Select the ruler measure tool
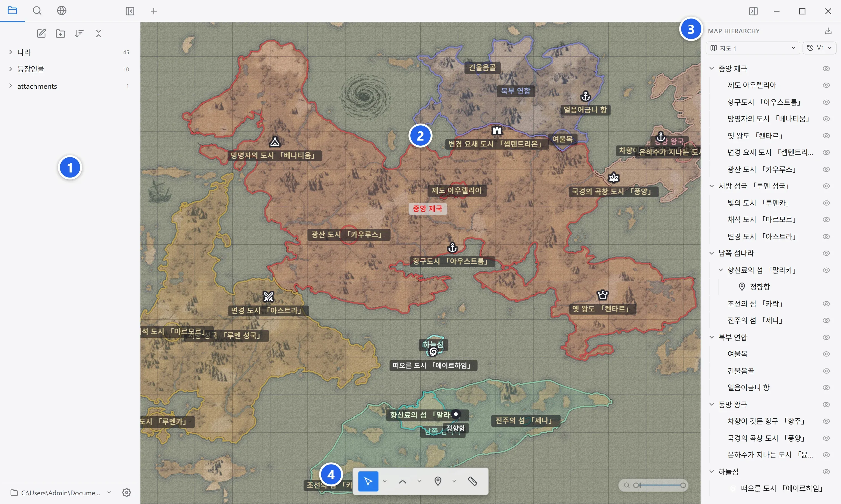841x504 pixels. tap(473, 481)
